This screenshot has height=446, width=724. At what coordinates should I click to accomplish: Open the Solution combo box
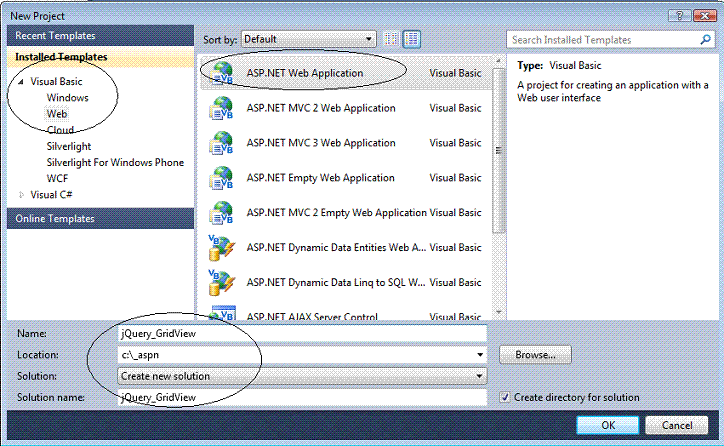point(302,376)
